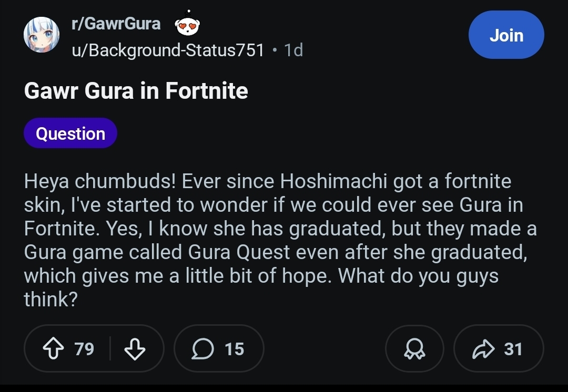Image resolution: width=568 pixels, height=392 pixels.
Task: Tap the heart-eyes Snoo icon beside subreddit name
Action: [x=187, y=24]
